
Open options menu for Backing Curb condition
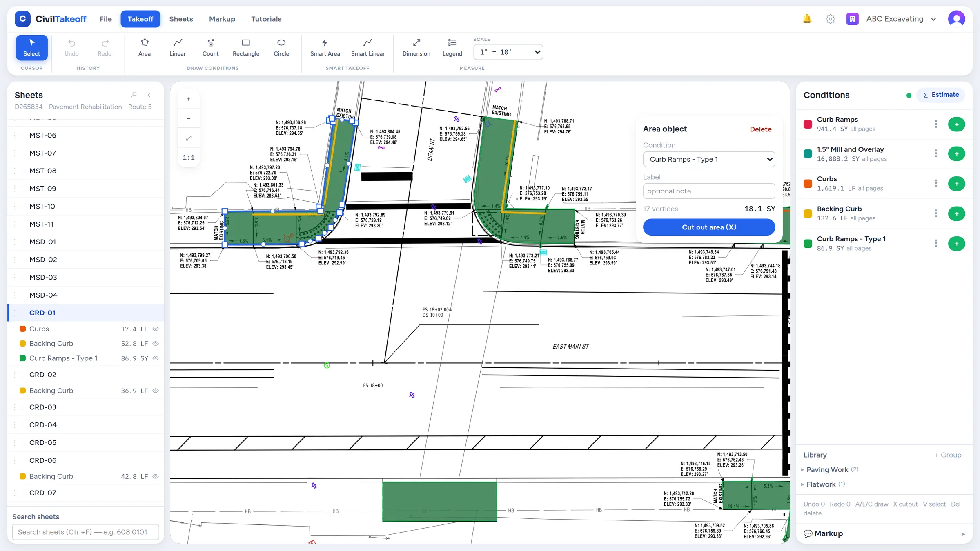pyautogui.click(x=936, y=213)
